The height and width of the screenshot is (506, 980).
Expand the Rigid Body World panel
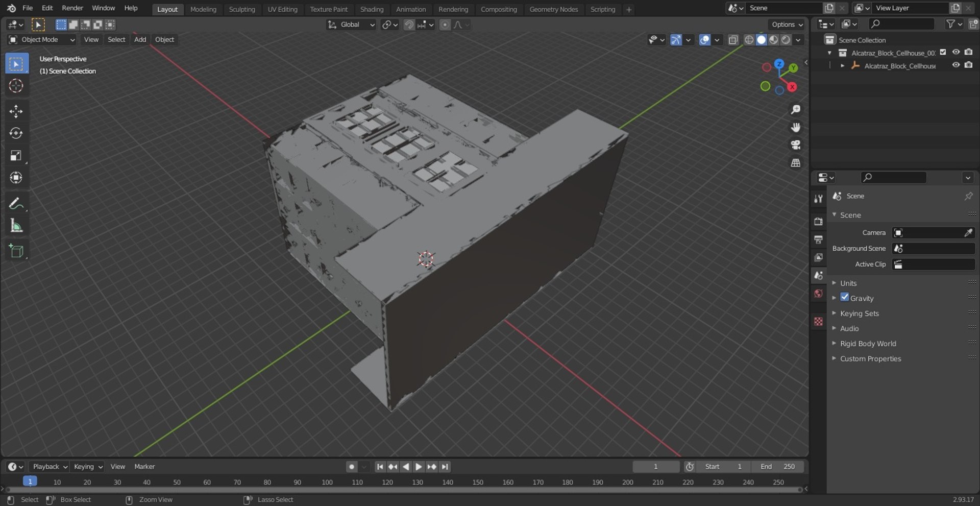click(868, 344)
